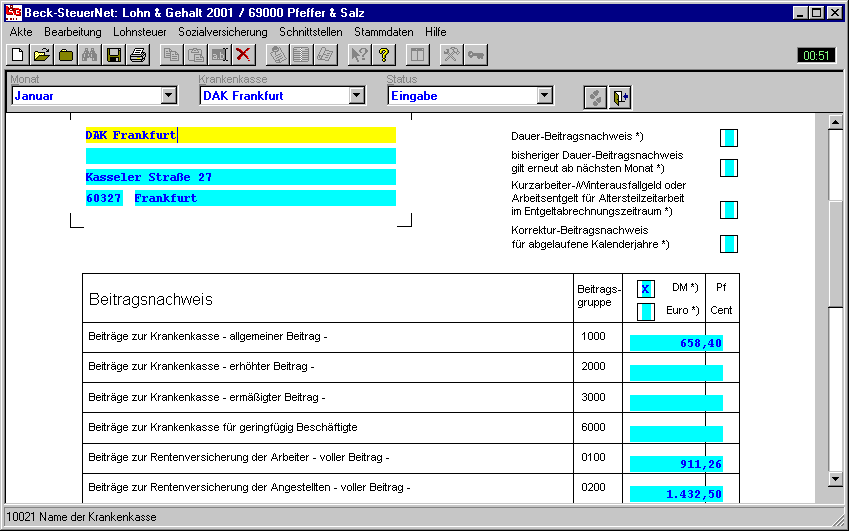Screen dimensions: 849x531
Task: Click the closed folder toolbar icon
Action: [66, 55]
